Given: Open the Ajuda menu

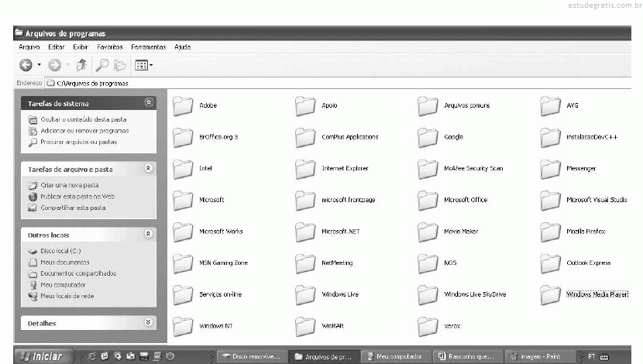Looking at the screenshot, I should (x=183, y=47).
